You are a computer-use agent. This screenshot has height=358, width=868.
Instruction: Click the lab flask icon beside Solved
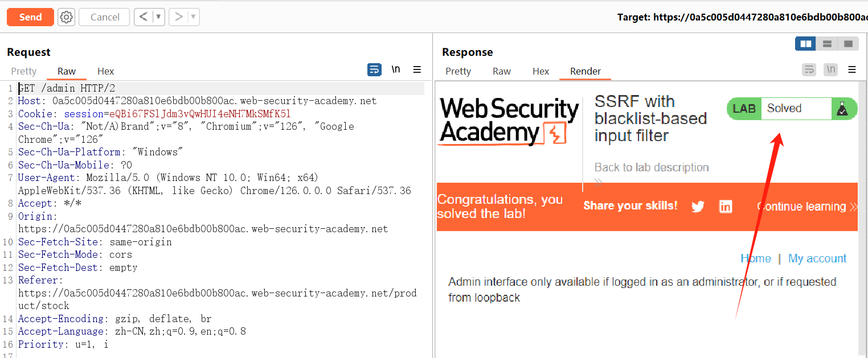click(842, 109)
